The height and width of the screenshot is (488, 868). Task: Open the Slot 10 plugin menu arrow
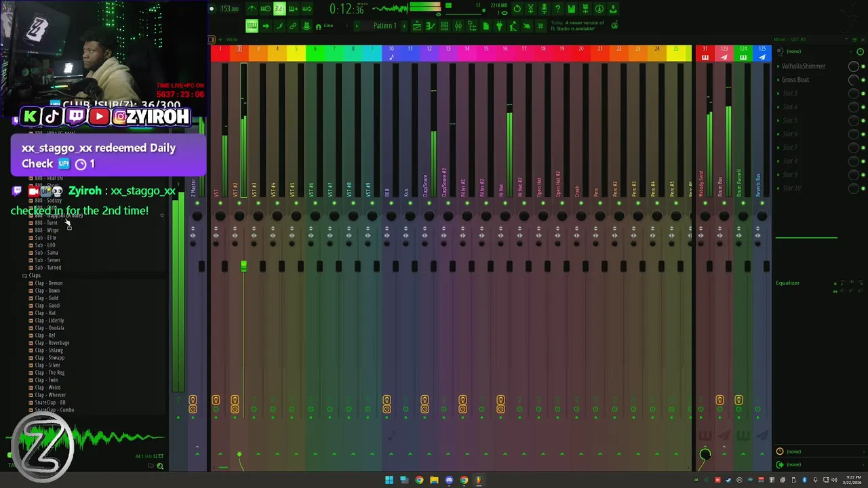pos(778,188)
